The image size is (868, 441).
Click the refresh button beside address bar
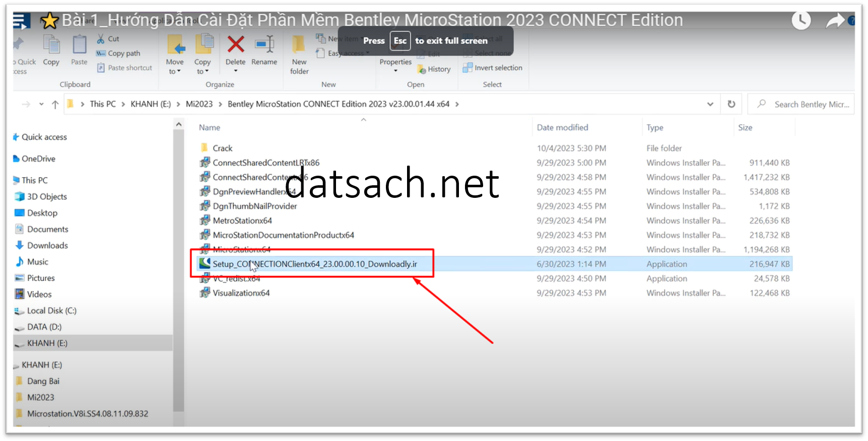pos(731,104)
